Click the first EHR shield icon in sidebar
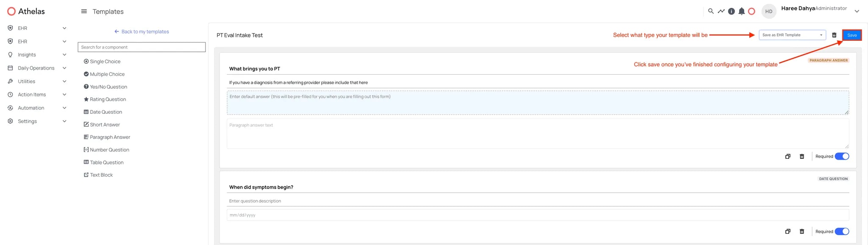 11,28
